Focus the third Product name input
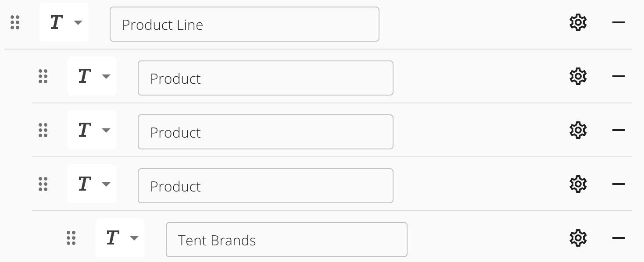Viewport: 644px width, 262px height. point(265,186)
